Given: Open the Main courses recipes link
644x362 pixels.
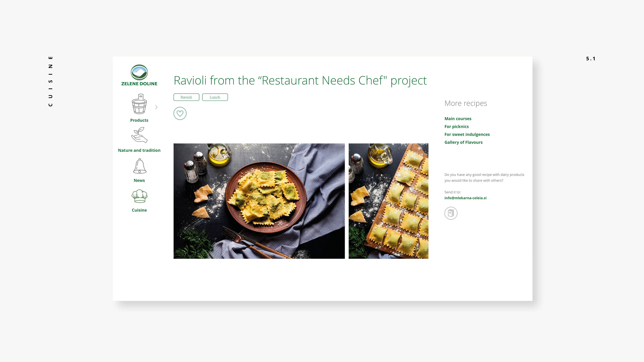Looking at the screenshot, I should point(458,119).
